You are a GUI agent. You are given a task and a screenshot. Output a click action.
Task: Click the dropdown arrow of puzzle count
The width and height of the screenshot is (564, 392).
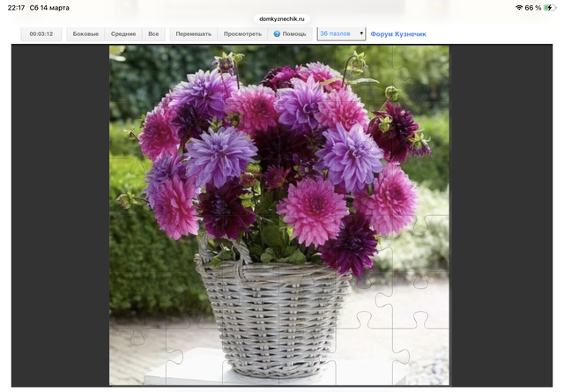pyautogui.click(x=361, y=33)
